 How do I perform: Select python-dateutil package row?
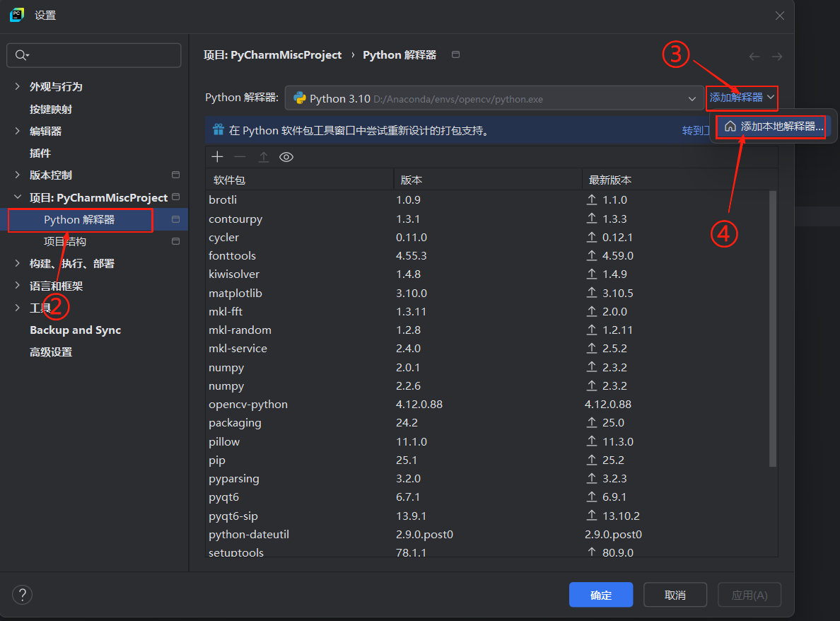click(487, 534)
